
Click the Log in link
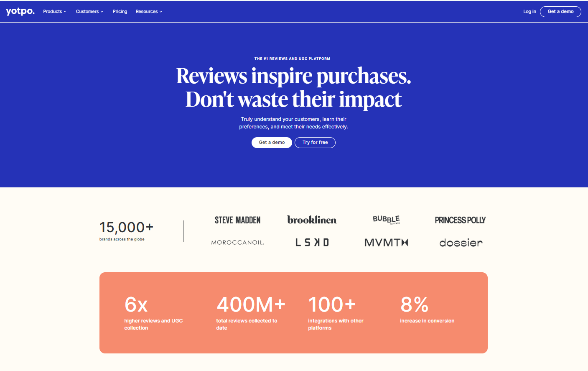(x=529, y=11)
